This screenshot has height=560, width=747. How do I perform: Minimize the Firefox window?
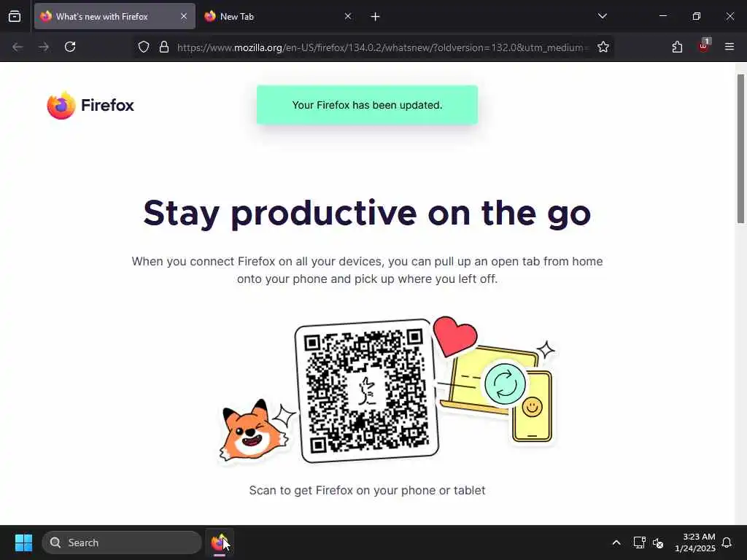(x=662, y=16)
